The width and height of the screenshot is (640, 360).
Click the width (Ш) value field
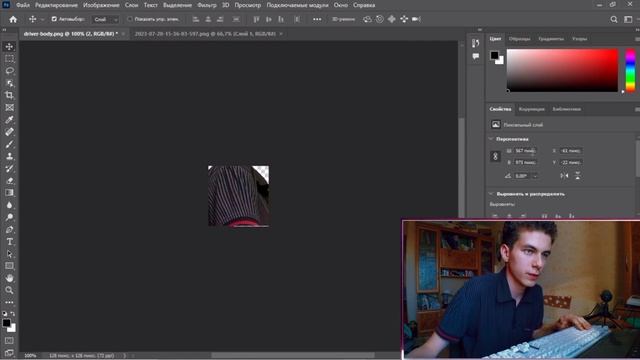[x=525, y=151]
